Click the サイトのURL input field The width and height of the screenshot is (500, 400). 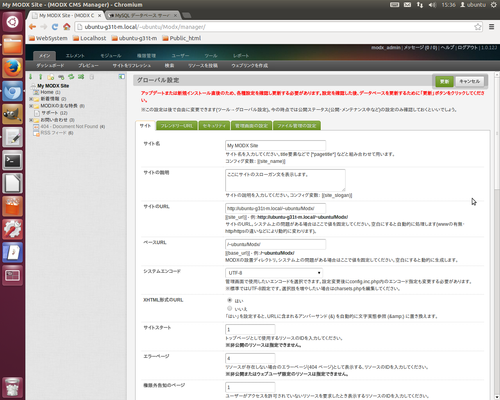tap(275, 208)
